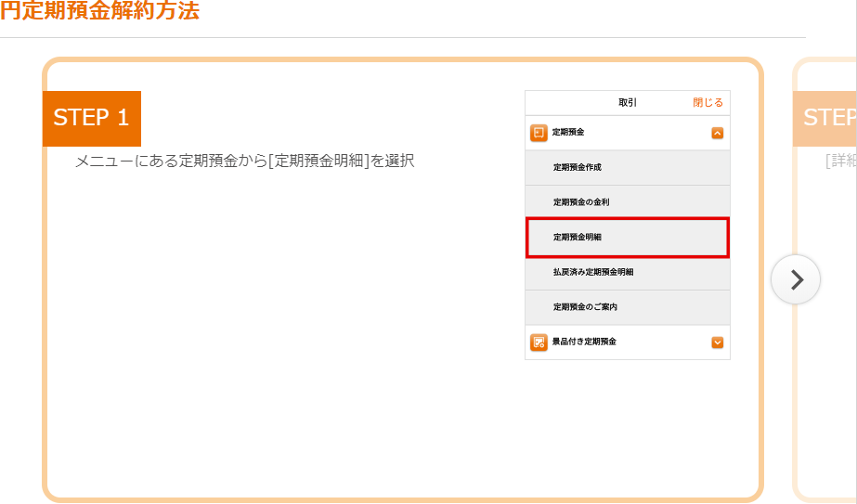Image resolution: width=857 pixels, height=504 pixels.
Task: Click the 定期預金 section header label
Action: pyautogui.click(x=568, y=133)
